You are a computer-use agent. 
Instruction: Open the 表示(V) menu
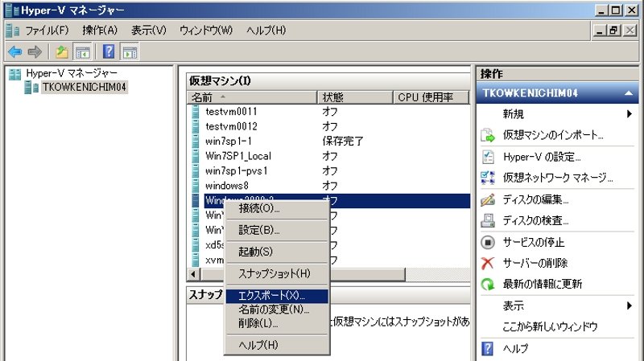click(149, 31)
